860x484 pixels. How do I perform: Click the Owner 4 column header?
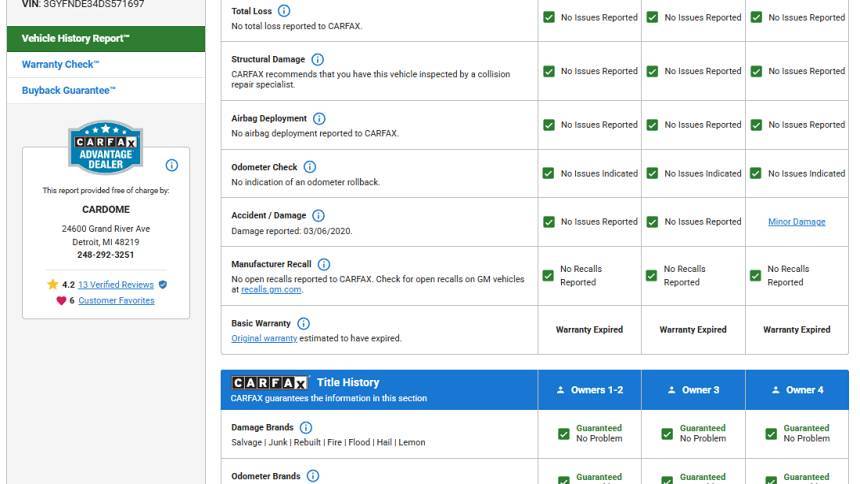[797, 390]
